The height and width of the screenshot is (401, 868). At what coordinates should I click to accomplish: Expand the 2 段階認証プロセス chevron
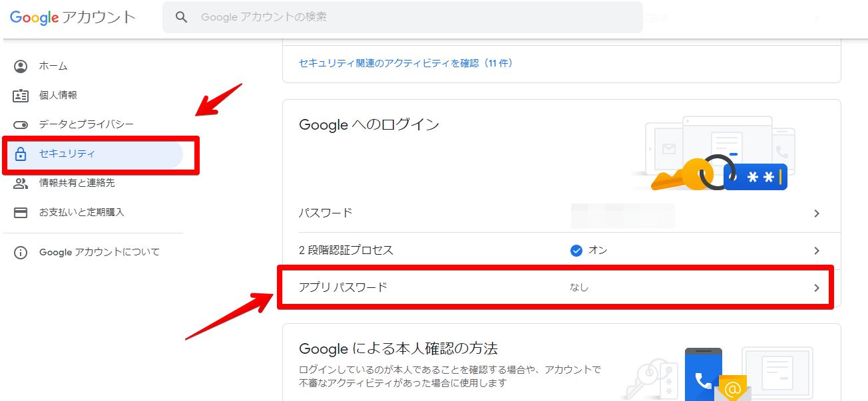tap(817, 251)
